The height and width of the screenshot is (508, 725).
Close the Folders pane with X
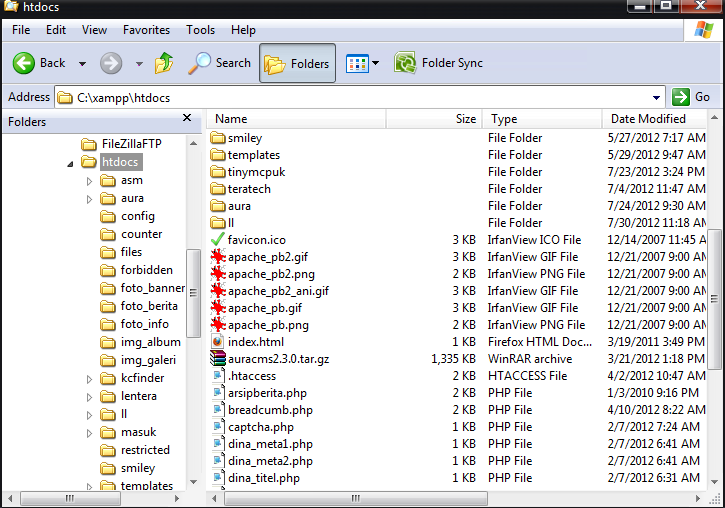[x=187, y=118]
